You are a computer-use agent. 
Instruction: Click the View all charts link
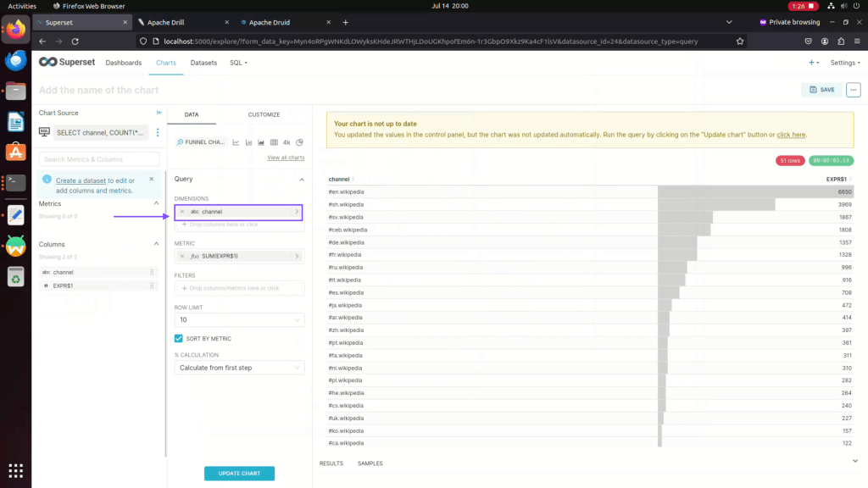pyautogui.click(x=286, y=158)
